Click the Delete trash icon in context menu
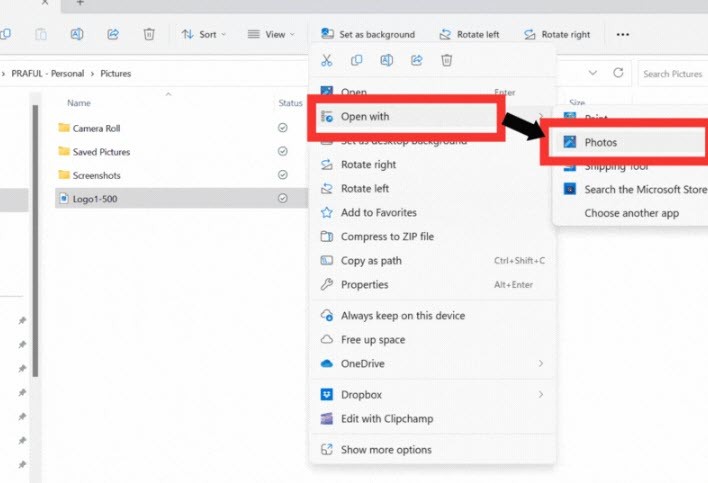 click(447, 60)
